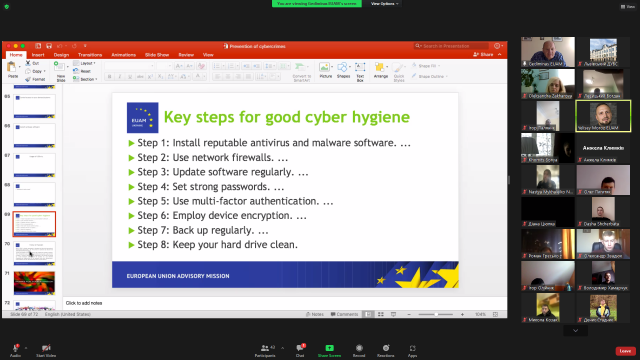Collapse the ribbon with chevron
The height and width of the screenshot is (360, 640).
point(500,55)
